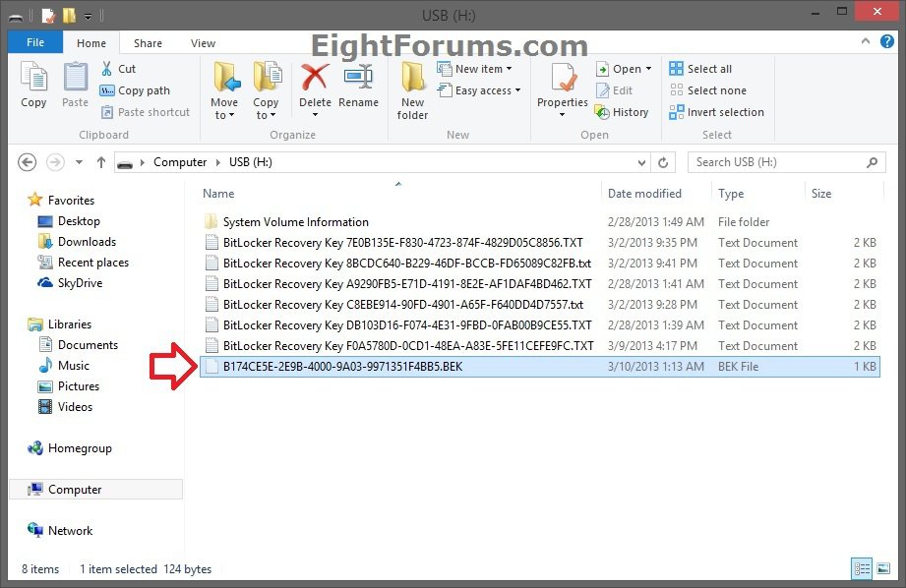Switch to large thumbnails view
This screenshot has width=906, height=588.
click(x=882, y=568)
